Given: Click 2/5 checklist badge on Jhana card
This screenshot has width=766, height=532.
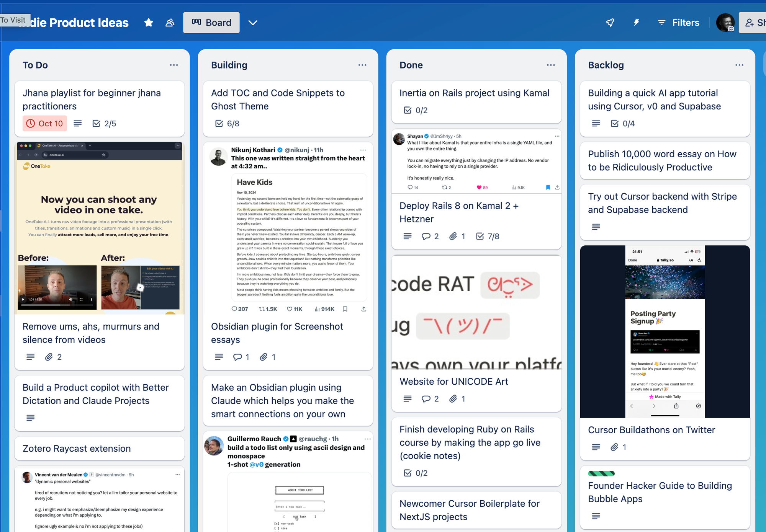Looking at the screenshot, I should tap(104, 124).
